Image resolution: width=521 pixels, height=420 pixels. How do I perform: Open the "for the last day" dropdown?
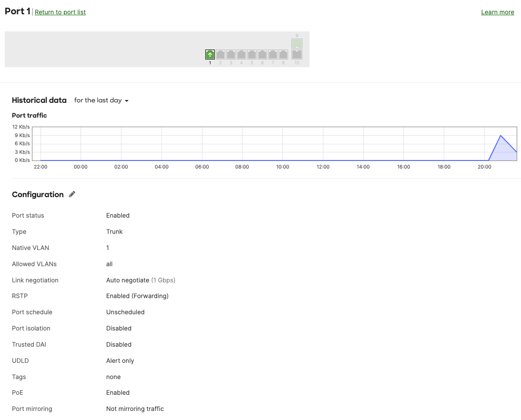tap(99, 100)
